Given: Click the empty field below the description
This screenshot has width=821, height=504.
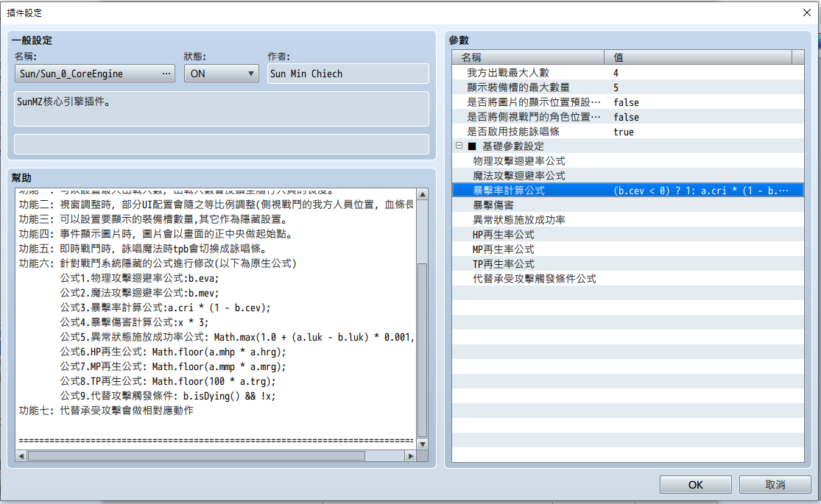Looking at the screenshot, I should click(x=222, y=144).
